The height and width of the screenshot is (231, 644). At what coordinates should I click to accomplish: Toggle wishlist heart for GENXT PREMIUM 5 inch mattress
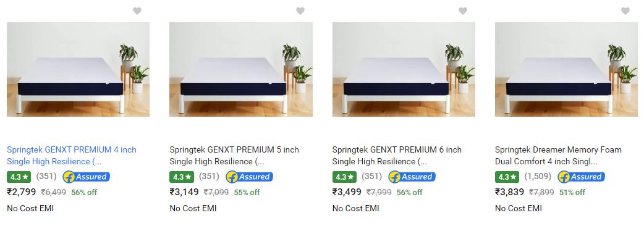(300, 11)
